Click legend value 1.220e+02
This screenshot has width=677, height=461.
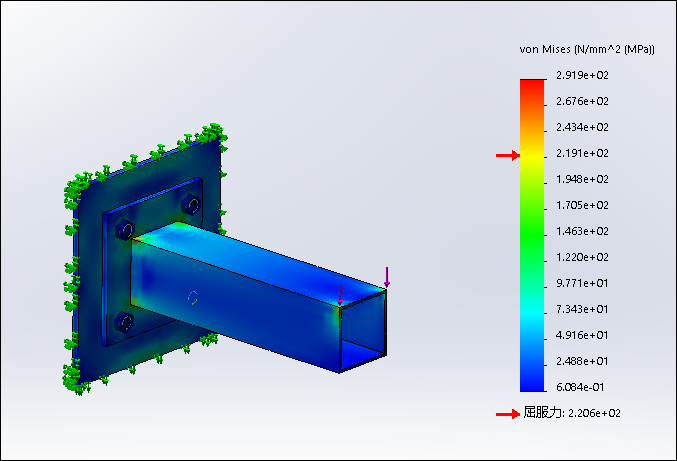pos(582,257)
